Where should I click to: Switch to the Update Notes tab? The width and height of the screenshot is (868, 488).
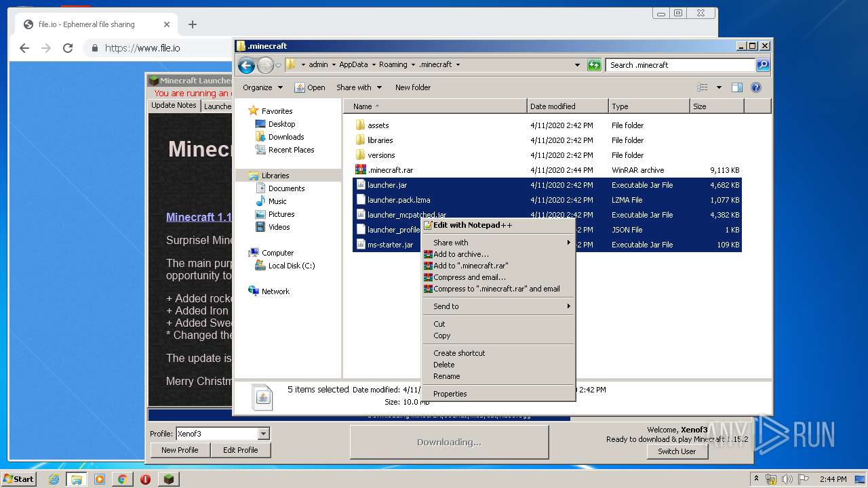point(174,106)
